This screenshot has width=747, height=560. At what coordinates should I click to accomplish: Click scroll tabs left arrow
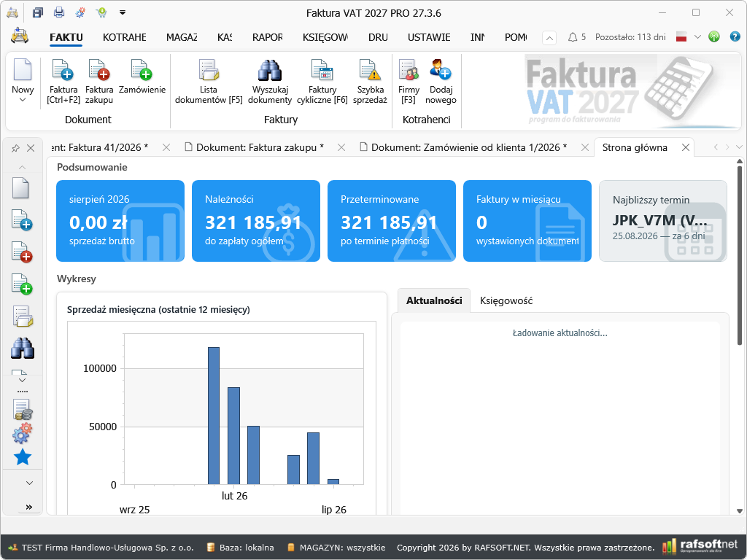tap(716, 147)
